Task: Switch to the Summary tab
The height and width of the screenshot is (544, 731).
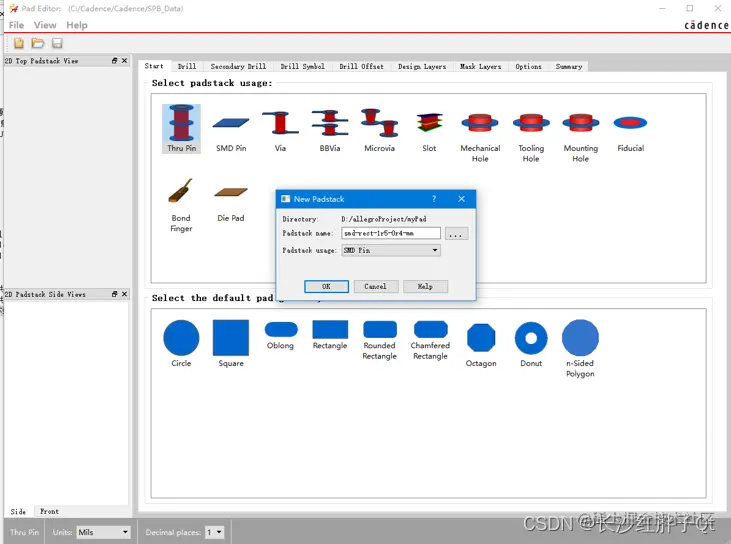Action: (x=569, y=67)
